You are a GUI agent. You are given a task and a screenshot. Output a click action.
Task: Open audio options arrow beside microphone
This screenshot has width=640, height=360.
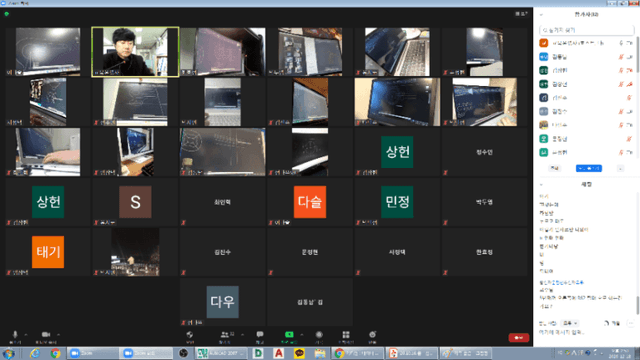click(x=26, y=335)
